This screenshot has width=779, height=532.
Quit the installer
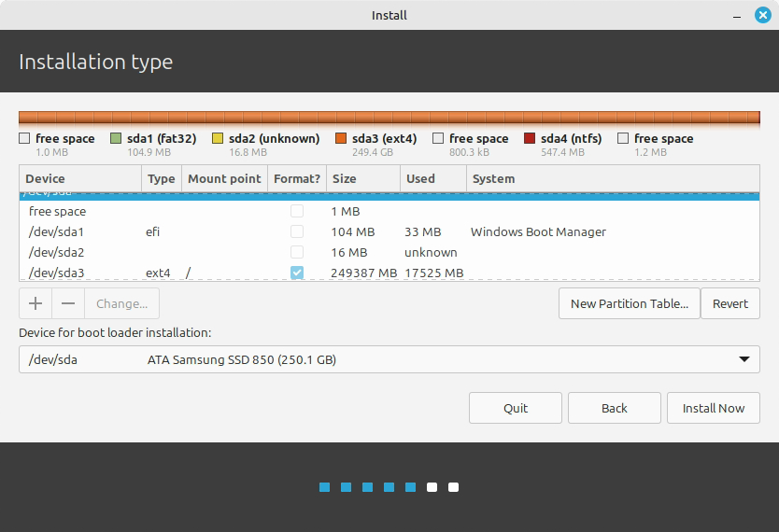coord(516,408)
